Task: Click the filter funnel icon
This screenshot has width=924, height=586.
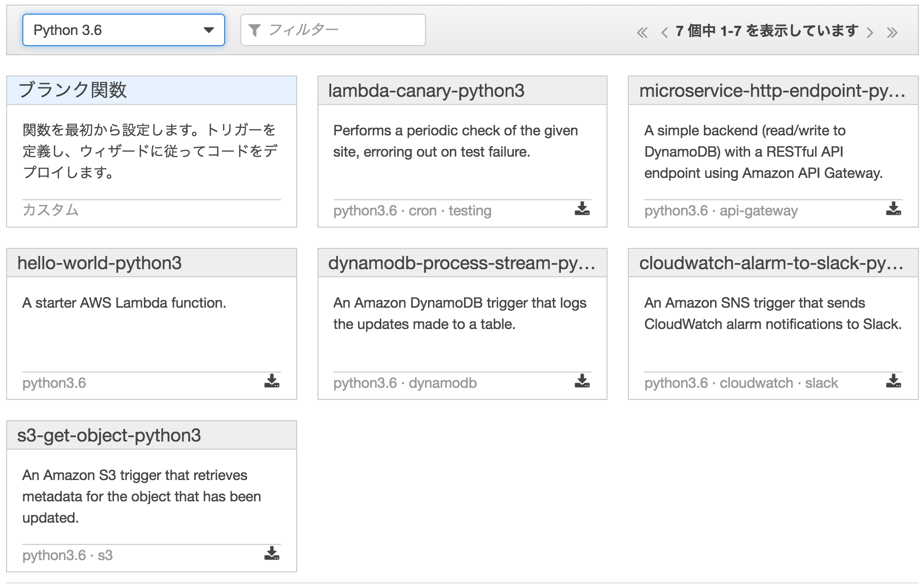Action: tap(256, 29)
